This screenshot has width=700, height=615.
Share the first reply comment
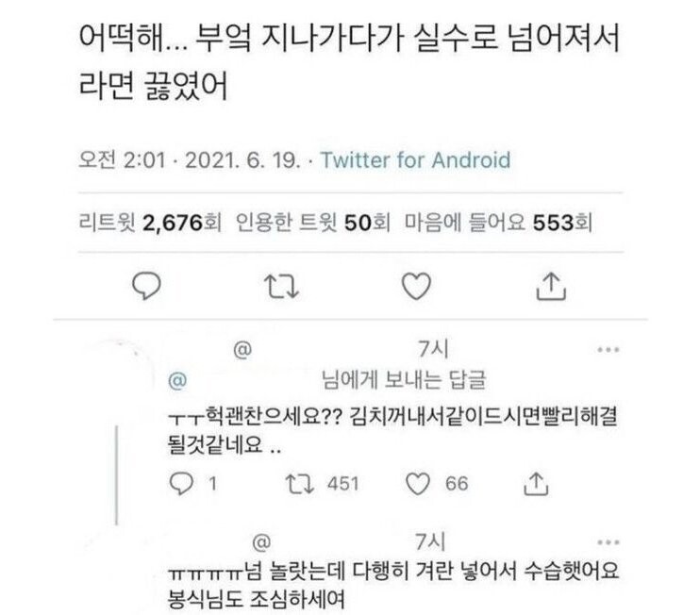536,483
